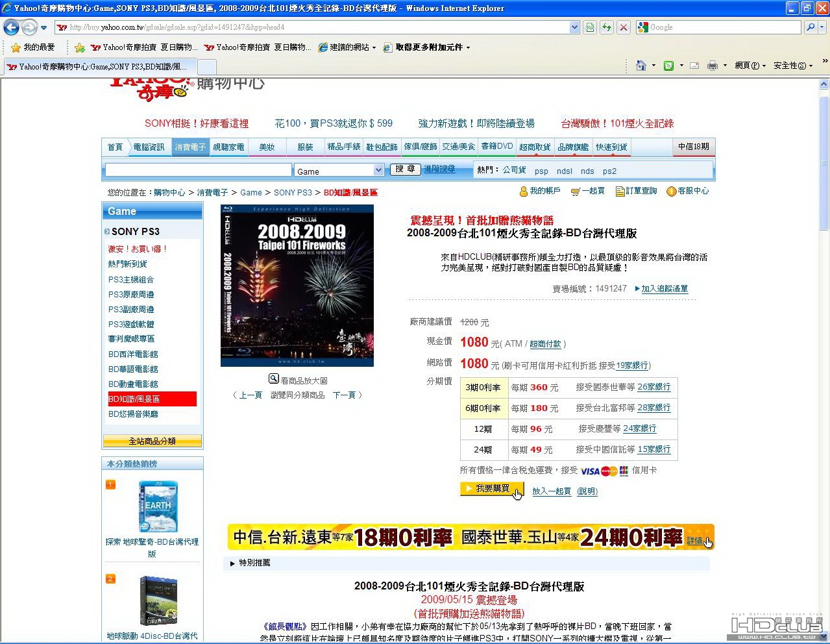830x644 pixels.
Task: Click the Read Mail envelope icon
Action: click(x=694, y=66)
